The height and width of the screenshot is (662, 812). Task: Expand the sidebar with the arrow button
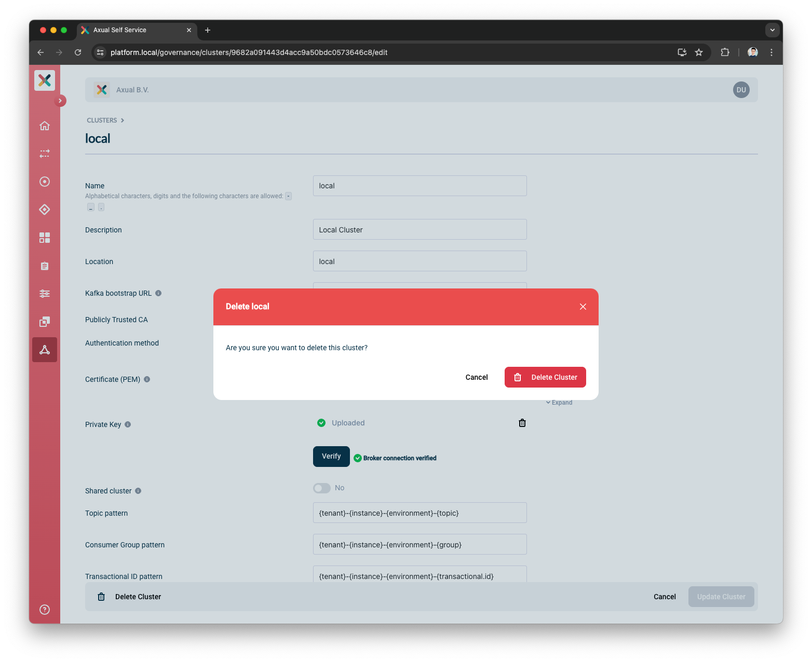60,101
